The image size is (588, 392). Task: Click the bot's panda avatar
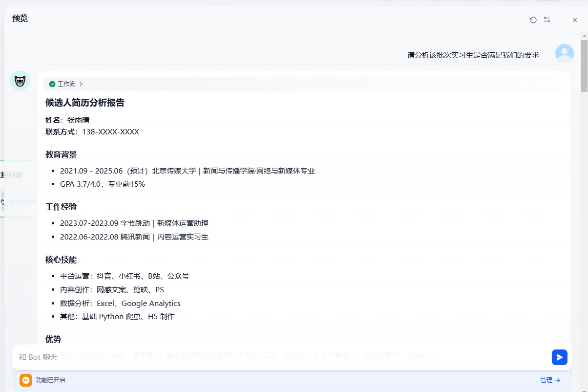pos(20,81)
